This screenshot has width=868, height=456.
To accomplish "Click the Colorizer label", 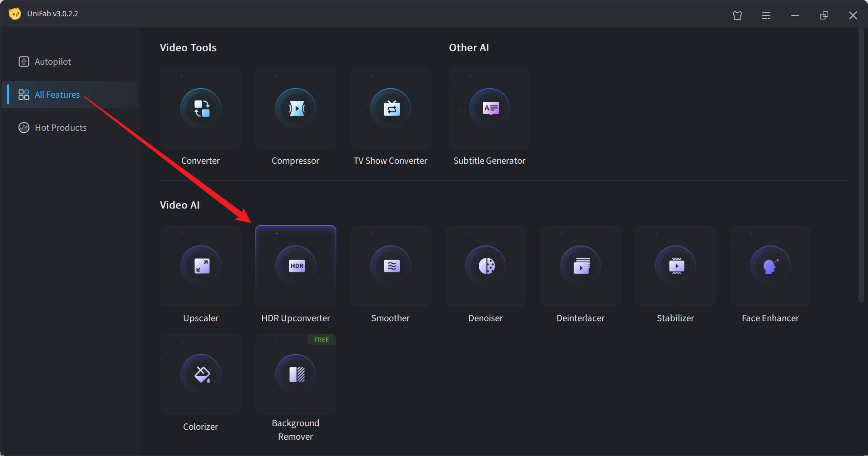I will coord(200,427).
